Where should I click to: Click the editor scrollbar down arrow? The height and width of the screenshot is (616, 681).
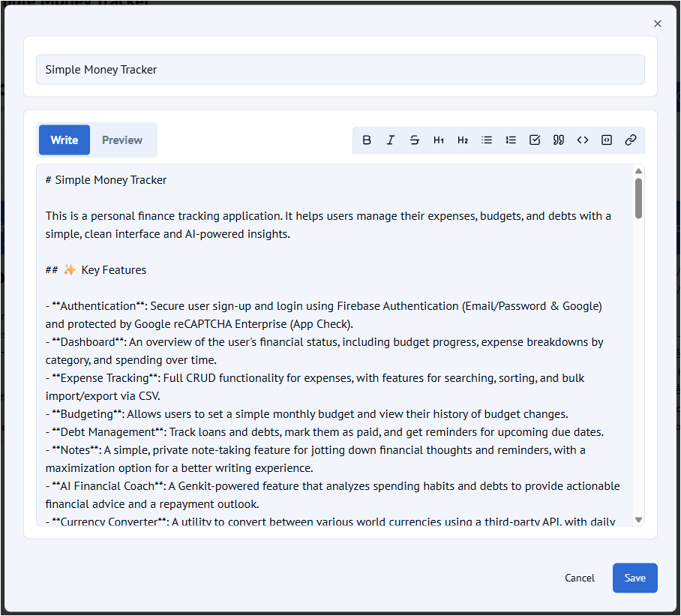pyautogui.click(x=639, y=519)
